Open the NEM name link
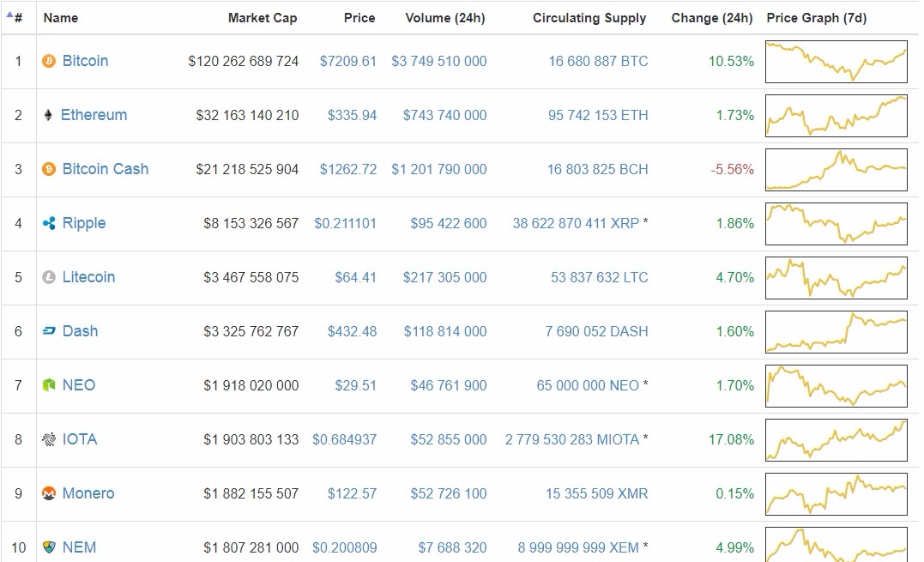 coord(79,547)
